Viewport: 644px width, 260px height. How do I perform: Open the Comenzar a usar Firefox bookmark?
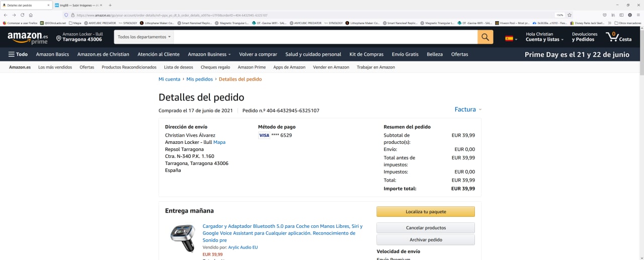[x=20, y=23]
